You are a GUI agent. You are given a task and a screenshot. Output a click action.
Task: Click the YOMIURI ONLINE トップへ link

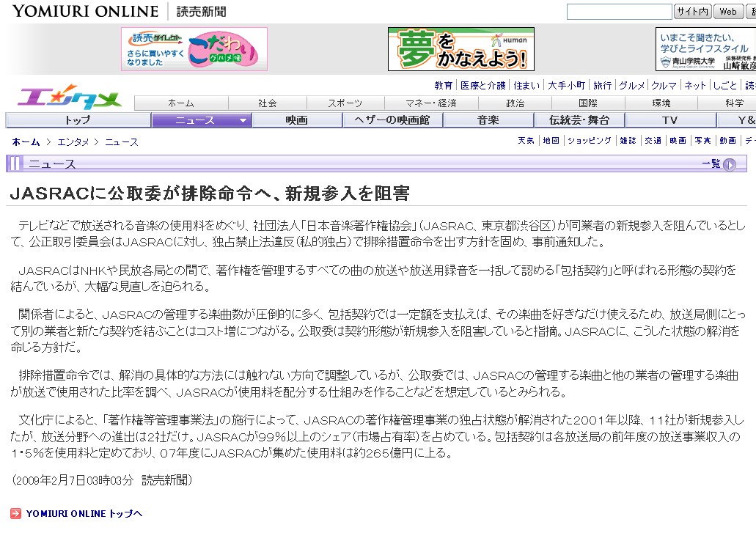coord(84,514)
